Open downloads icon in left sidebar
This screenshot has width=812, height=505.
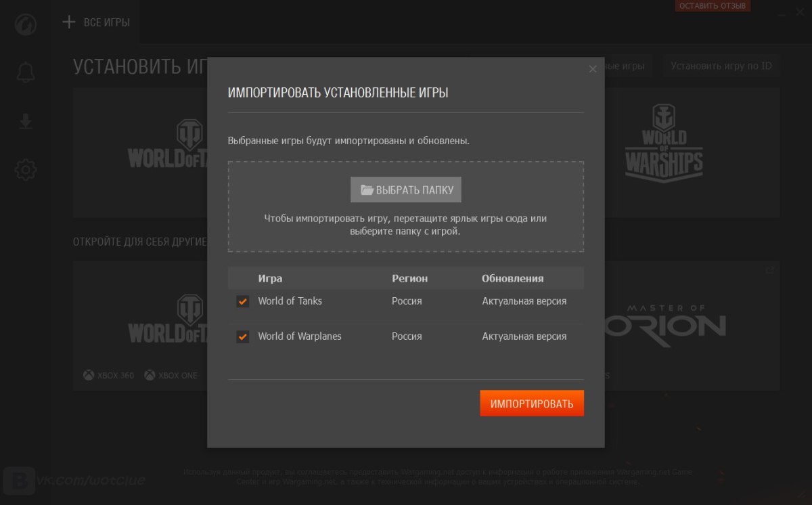click(26, 121)
